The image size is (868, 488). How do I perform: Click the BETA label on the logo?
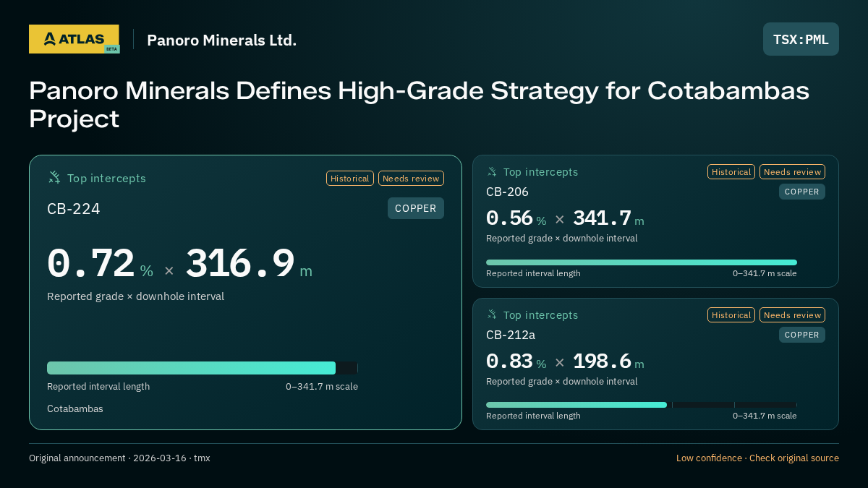pyautogui.click(x=111, y=49)
